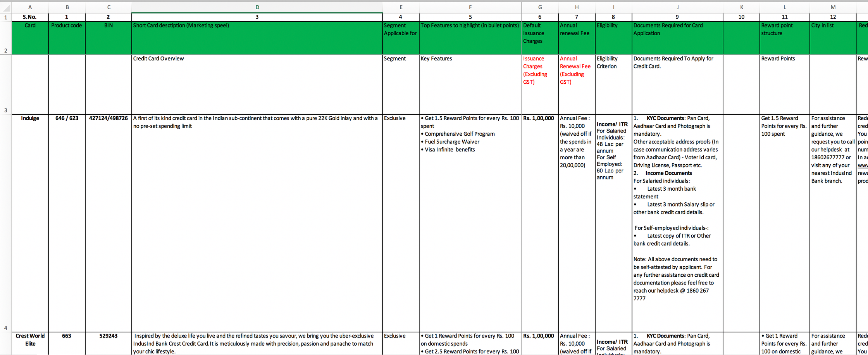Image resolution: width=868 pixels, height=355 pixels.
Task: Click 'Documents Required for Card Application' cell
Action: (677, 38)
